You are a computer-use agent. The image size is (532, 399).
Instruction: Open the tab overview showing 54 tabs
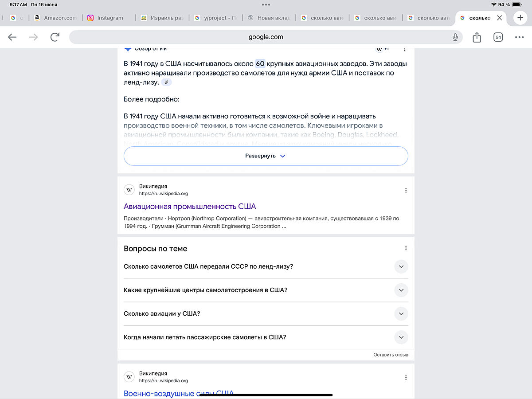pos(498,37)
